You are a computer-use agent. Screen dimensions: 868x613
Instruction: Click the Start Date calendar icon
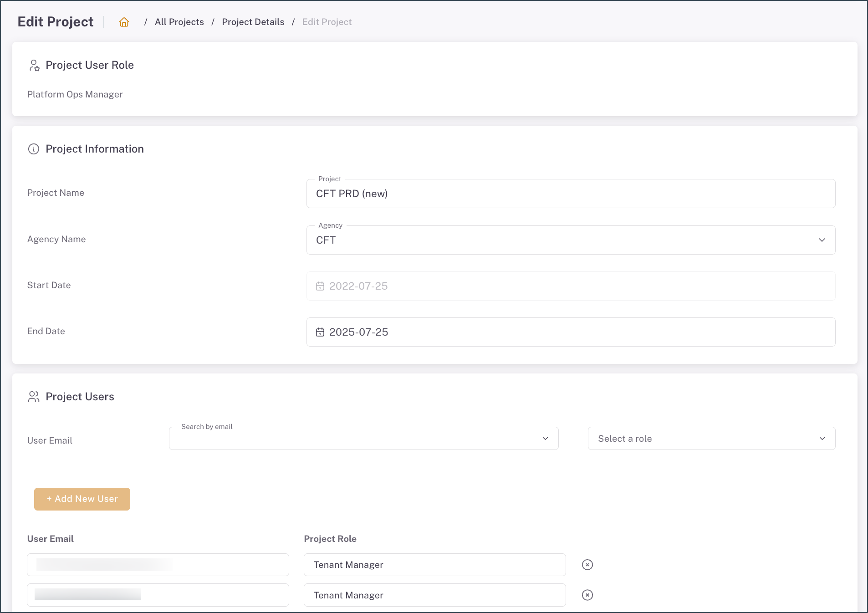[x=320, y=286]
